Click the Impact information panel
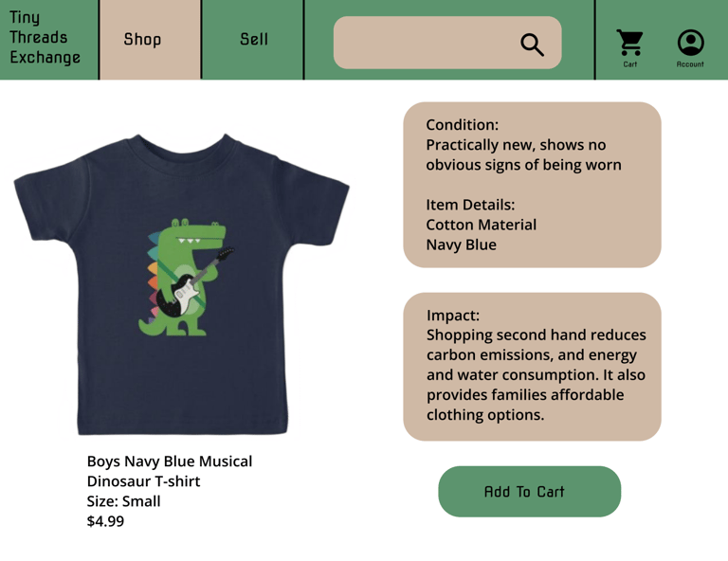The width and height of the screenshot is (728, 561). click(x=532, y=367)
